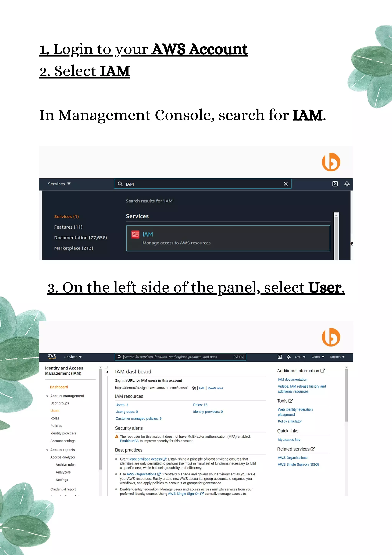
Task: Open Identity providers: 0 link
Action: point(208,412)
